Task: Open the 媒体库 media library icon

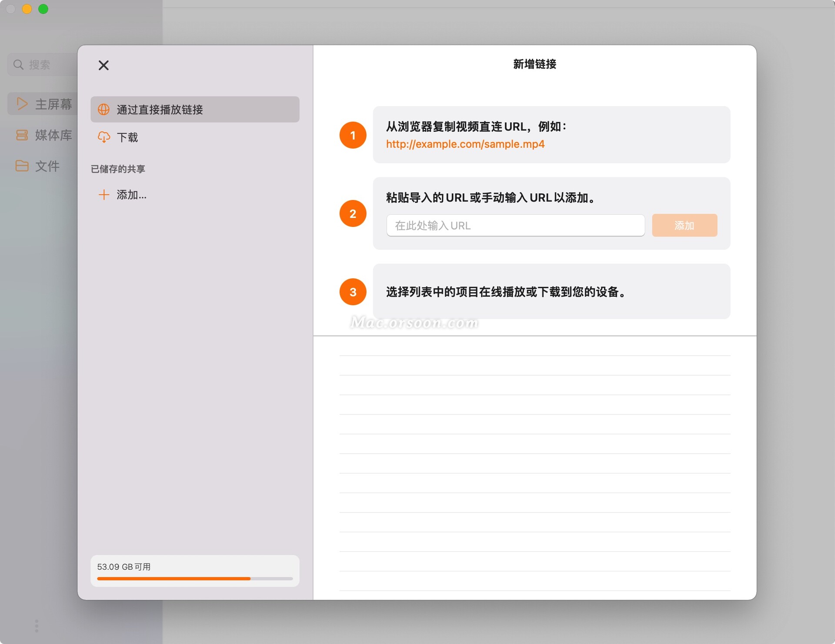Action: point(22,135)
